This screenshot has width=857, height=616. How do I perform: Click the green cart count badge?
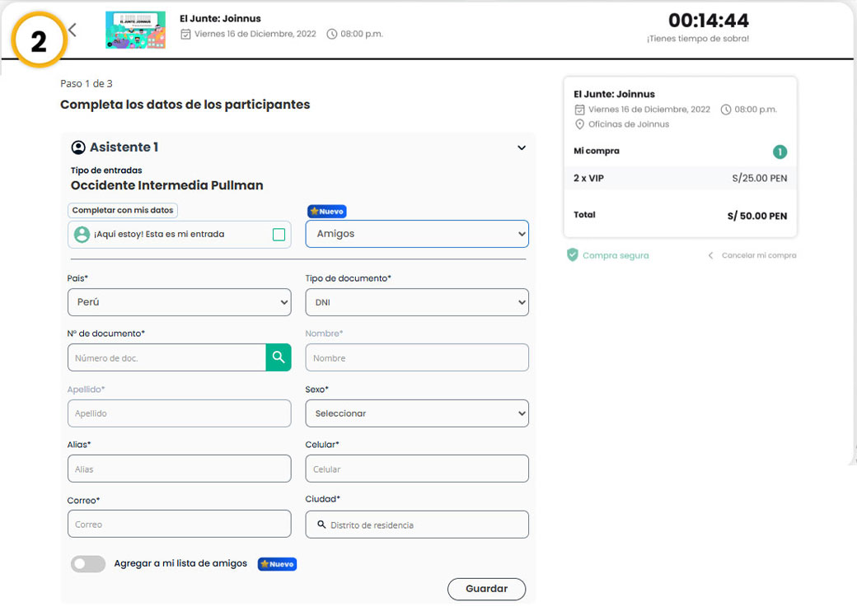(780, 152)
